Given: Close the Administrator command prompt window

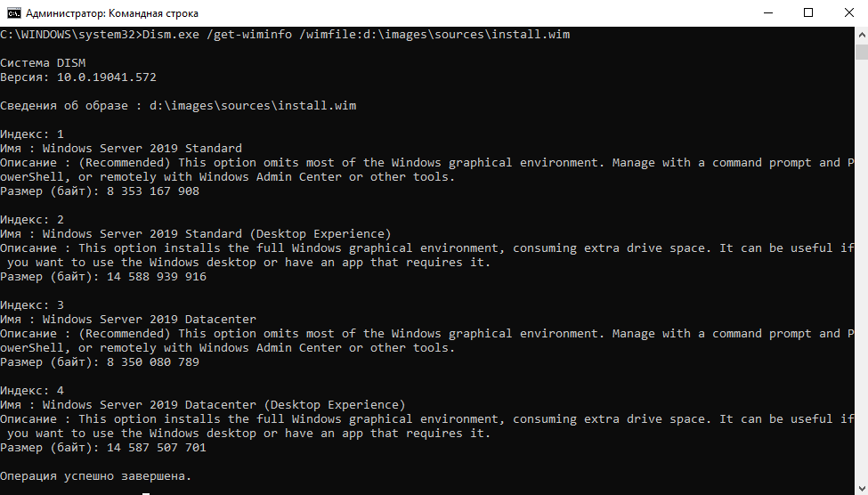Looking at the screenshot, I should [848, 12].
